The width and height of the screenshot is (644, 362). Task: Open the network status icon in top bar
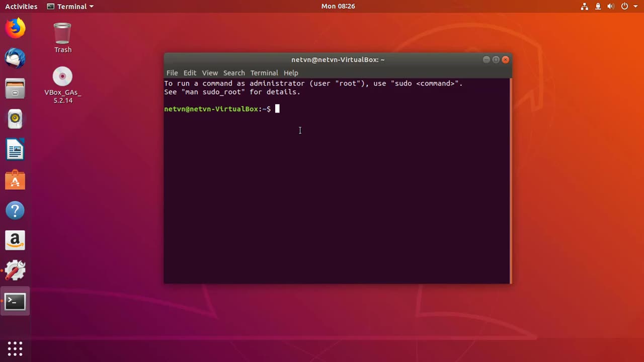click(x=585, y=7)
